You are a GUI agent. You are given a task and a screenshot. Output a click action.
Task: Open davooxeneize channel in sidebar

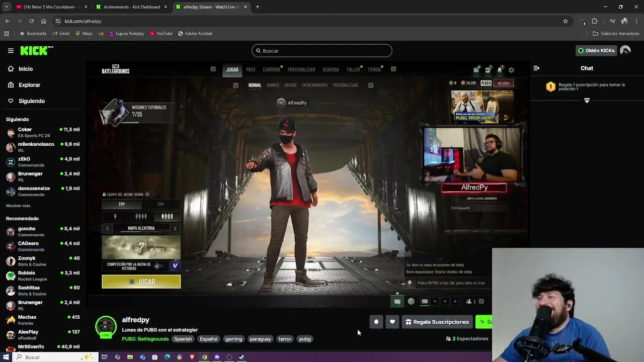pos(43,191)
